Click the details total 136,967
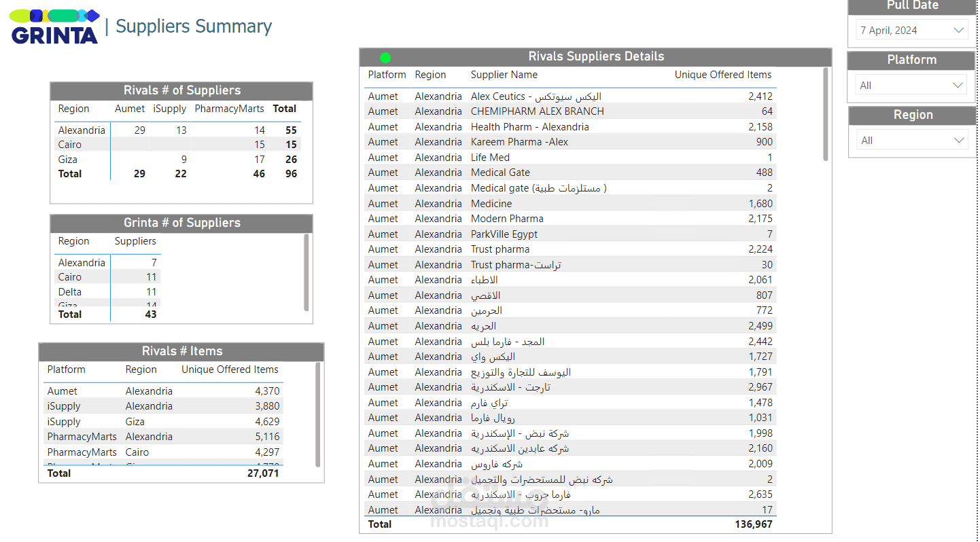The width and height of the screenshot is (980, 542). coord(754,524)
